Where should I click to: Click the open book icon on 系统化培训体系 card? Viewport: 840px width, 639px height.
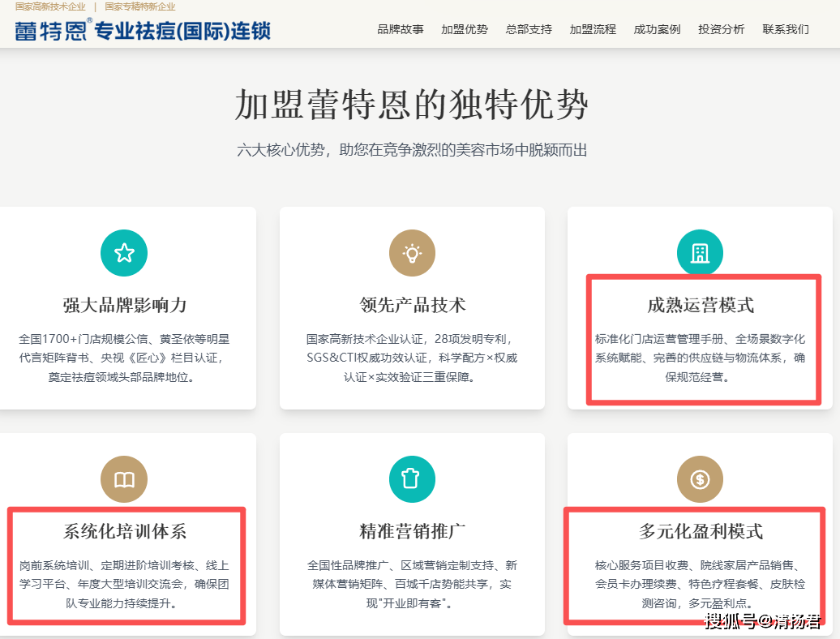[124, 479]
